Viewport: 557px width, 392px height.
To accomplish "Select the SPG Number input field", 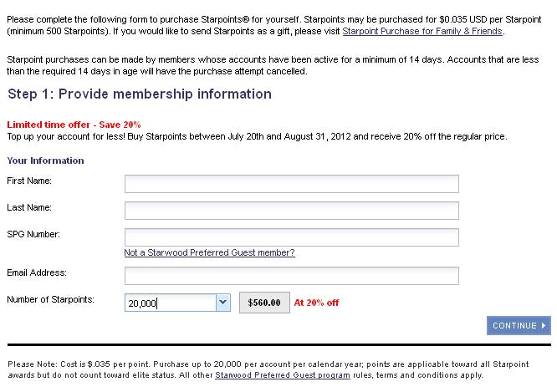I will (x=292, y=237).
